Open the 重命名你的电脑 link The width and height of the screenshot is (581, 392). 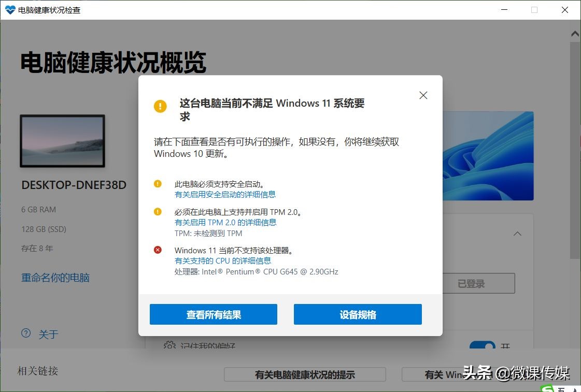tap(54, 278)
